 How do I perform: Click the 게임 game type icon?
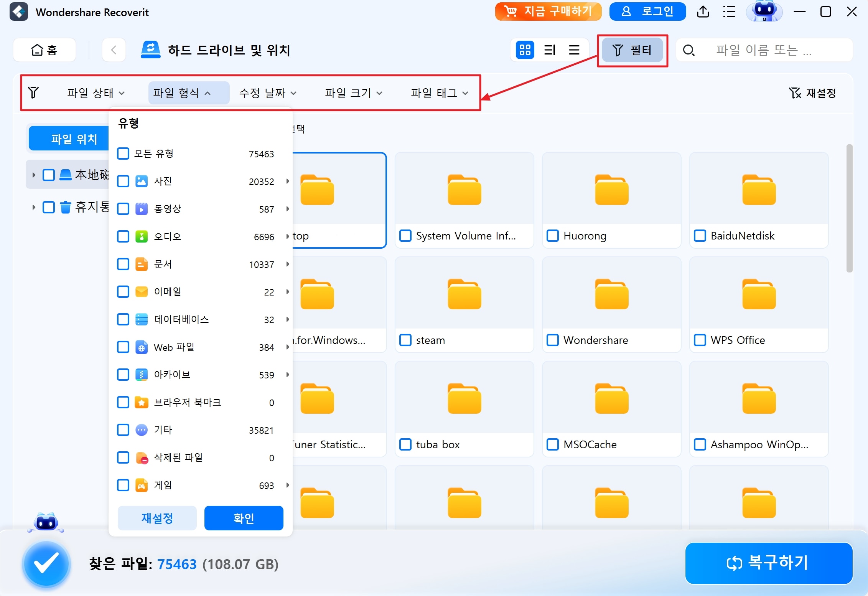[142, 485]
